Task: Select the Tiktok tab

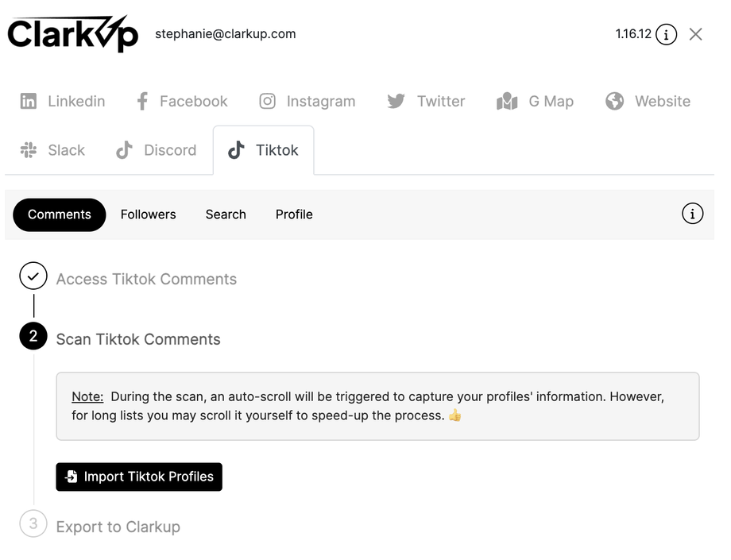Action: click(263, 150)
